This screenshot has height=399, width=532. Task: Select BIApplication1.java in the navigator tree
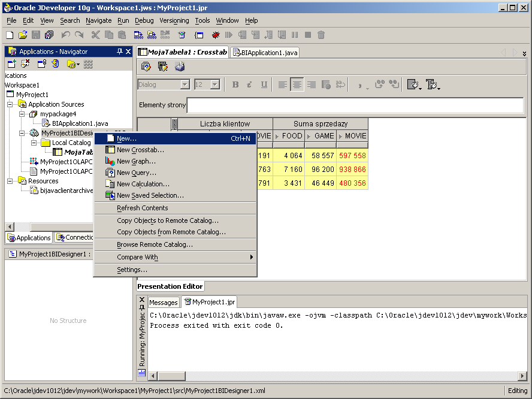(x=80, y=123)
